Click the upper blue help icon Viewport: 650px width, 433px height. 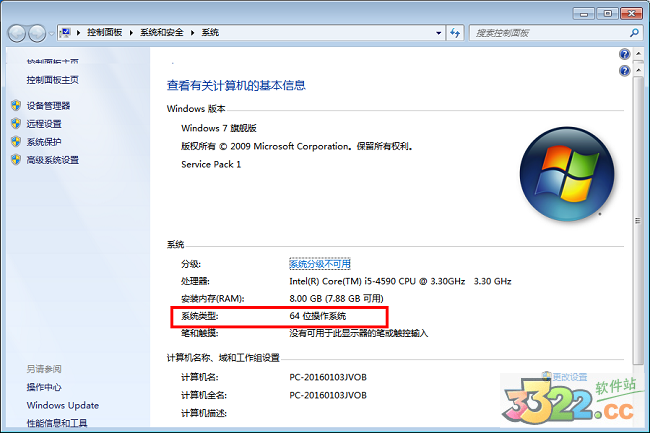(624, 54)
